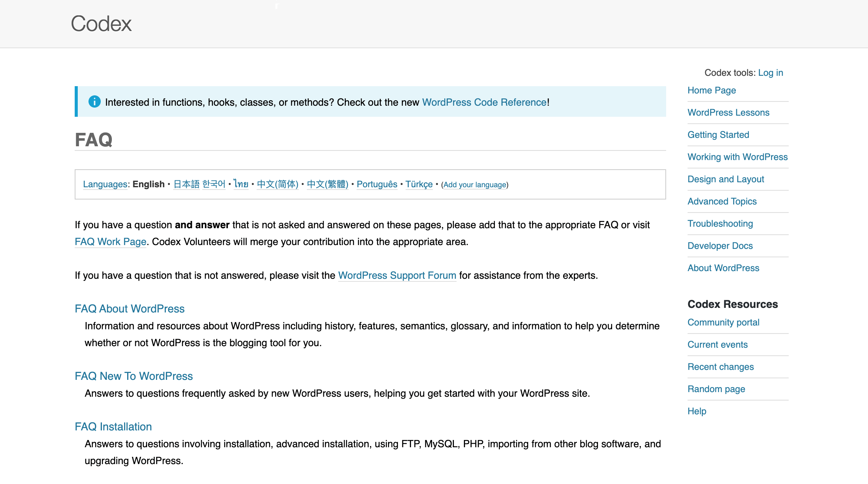Click the blue info icon in notice banner
The height and width of the screenshot is (484, 868).
tap(94, 101)
